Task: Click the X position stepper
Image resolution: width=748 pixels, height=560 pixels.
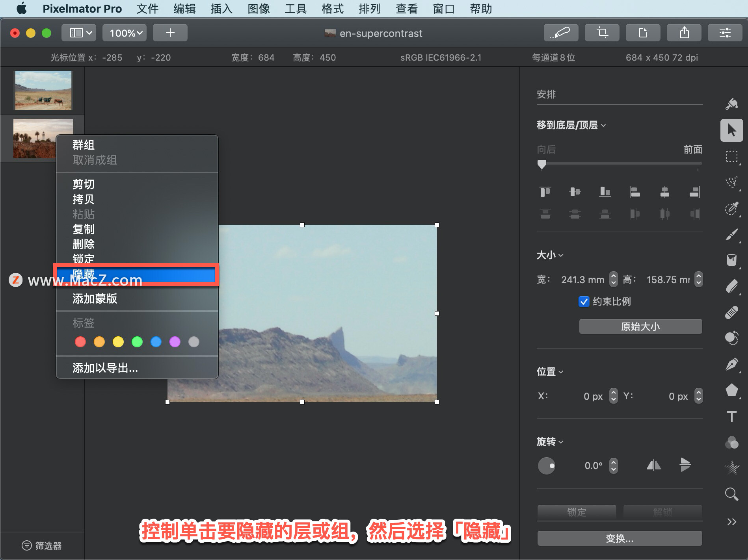Action: [x=614, y=396]
